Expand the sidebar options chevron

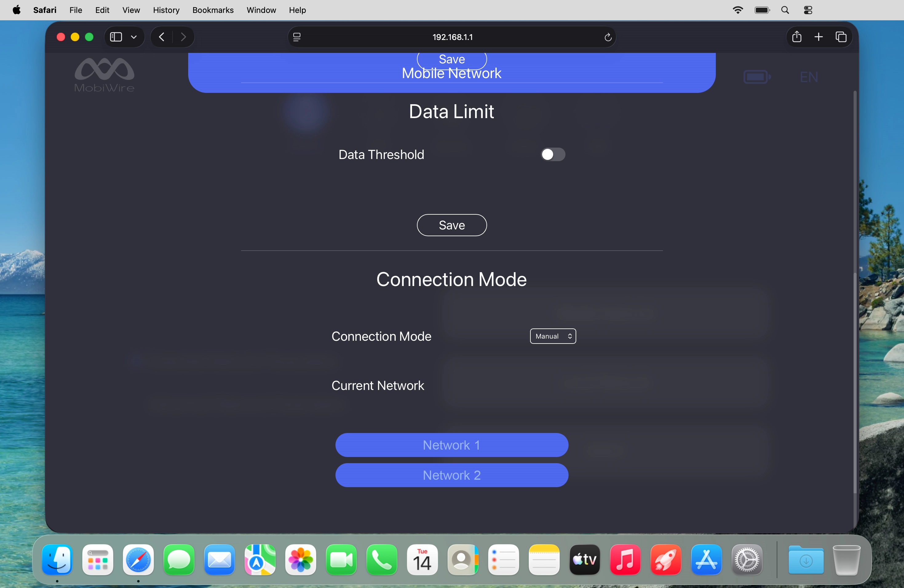(x=134, y=37)
